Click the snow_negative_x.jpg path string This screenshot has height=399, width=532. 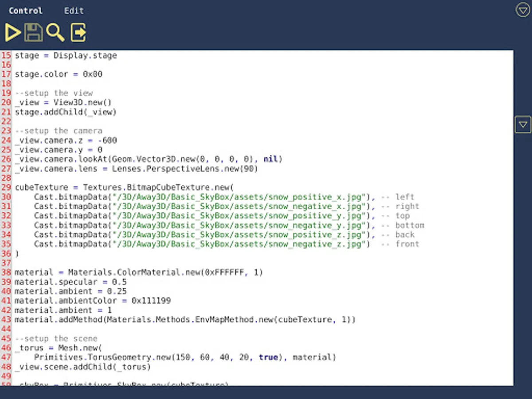(239, 207)
